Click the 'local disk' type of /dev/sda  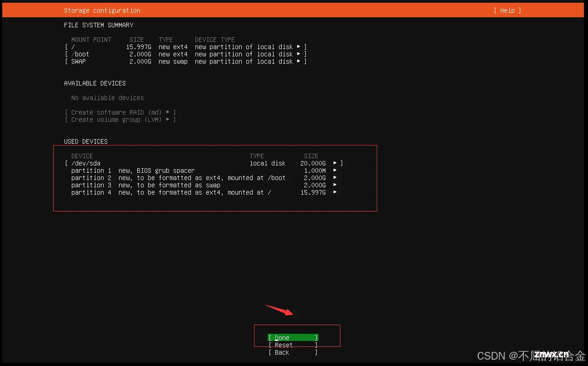[268, 163]
